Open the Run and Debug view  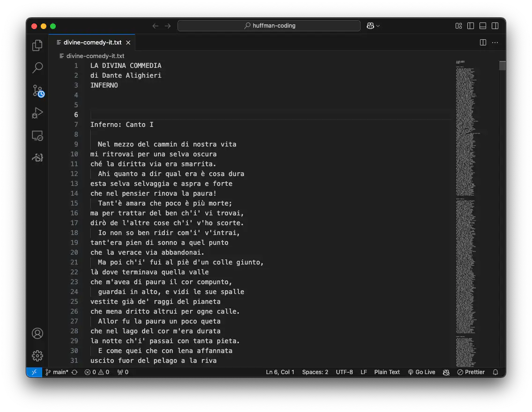coord(37,113)
